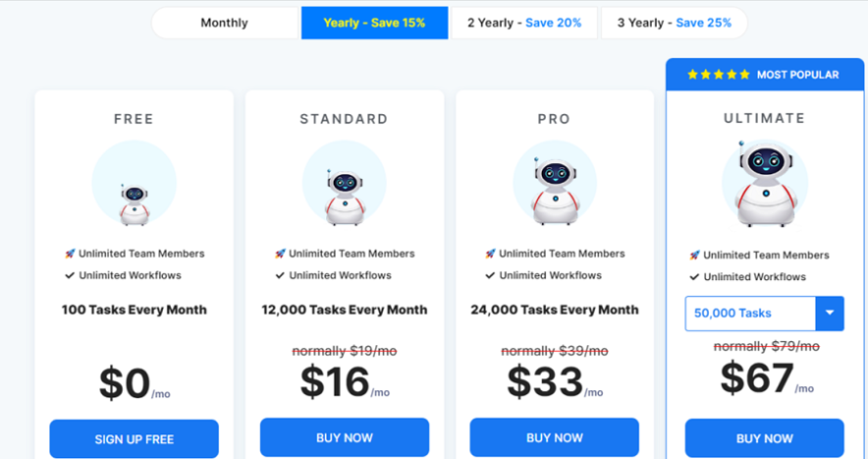
Task: Open the 50,000 Tasks dropdown arrow
Action: coord(830,314)
